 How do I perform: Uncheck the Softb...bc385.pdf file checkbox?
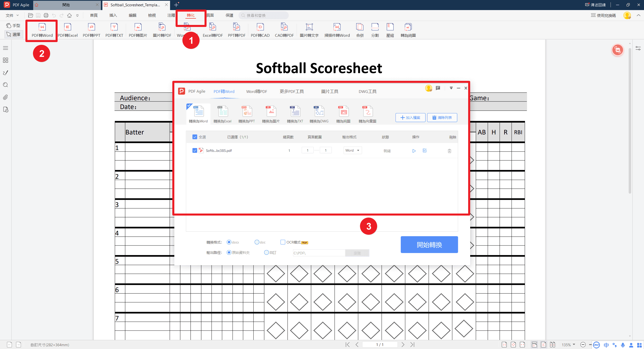(195, 150)
